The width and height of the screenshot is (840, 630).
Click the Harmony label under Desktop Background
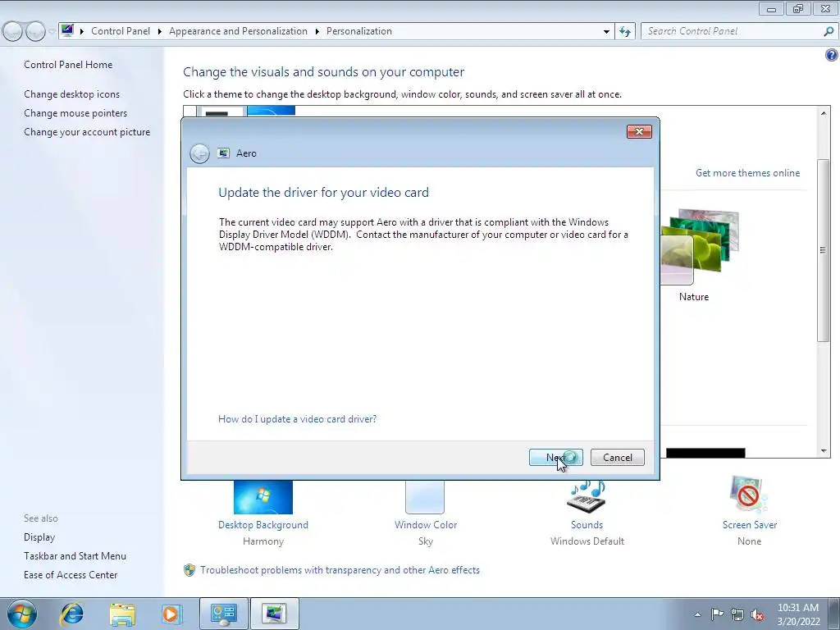pyautogui.click(x=263, y=541)
